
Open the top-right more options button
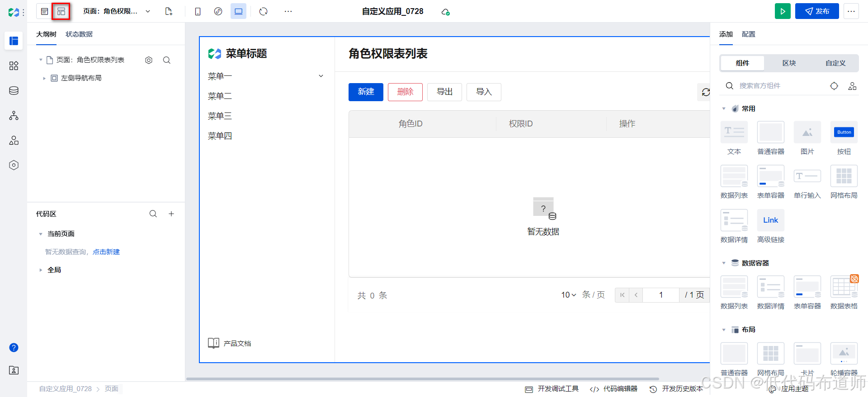[x=851, y=11]
